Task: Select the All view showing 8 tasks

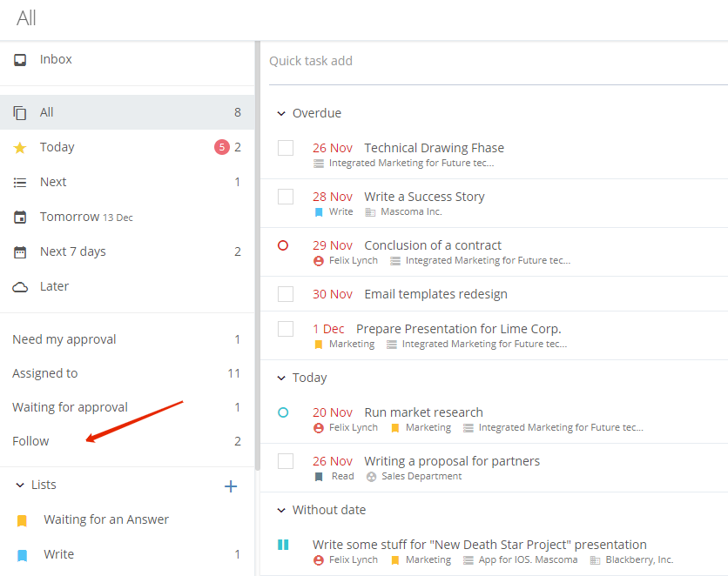Action: point(127,112)
